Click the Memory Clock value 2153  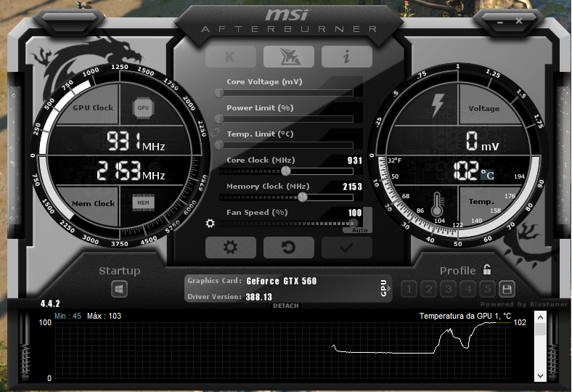point(352,187)
